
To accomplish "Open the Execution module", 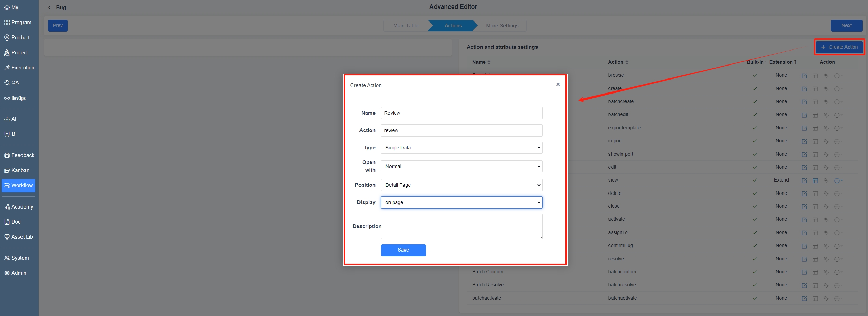I will (x=19, y=68).
